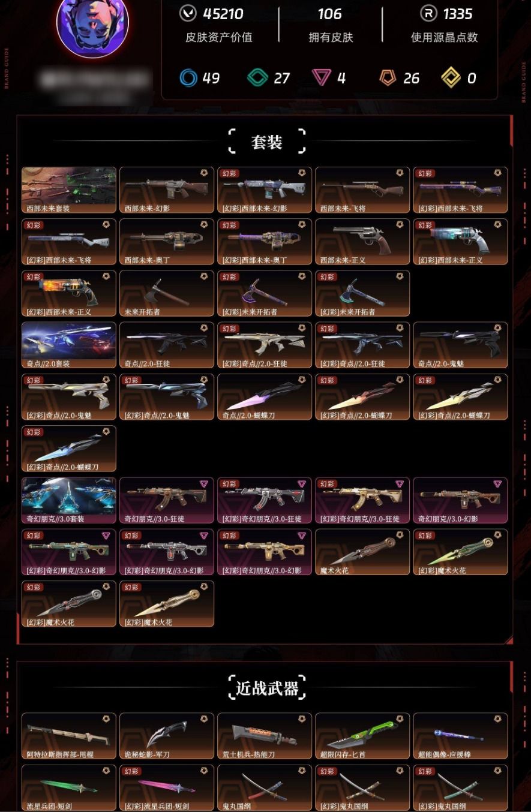Pick the 诡秘蛇影-军刀 melee skin
The image size is (531, 812).
(167, 736)
